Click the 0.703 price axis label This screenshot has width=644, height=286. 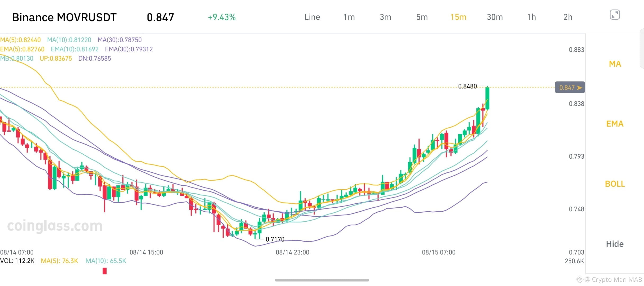pos(577,252)
